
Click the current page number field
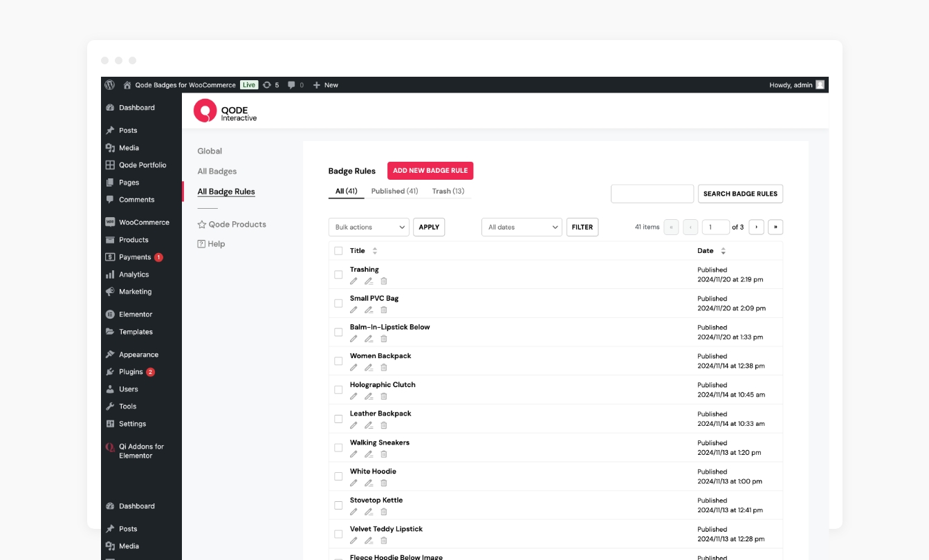716,227
